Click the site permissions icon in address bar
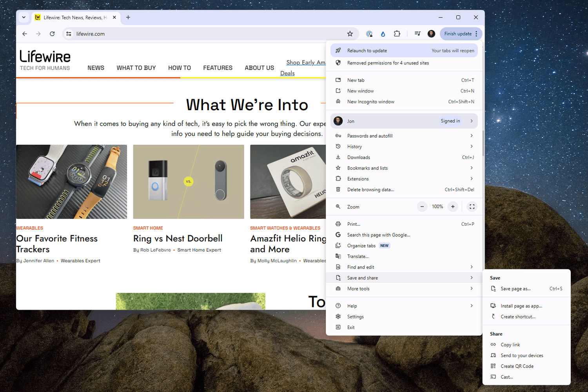 click(x=69, y=34)
